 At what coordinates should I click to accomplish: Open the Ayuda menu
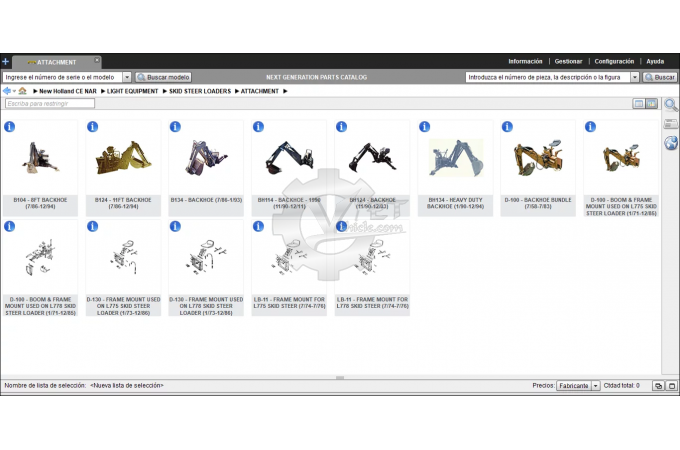(655, 62)
